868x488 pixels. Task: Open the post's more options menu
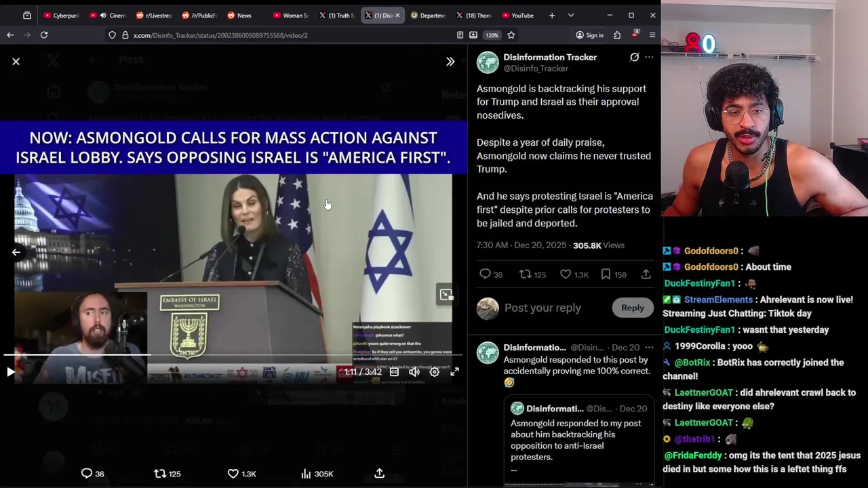pyautogui.click(x=649, y=58)
